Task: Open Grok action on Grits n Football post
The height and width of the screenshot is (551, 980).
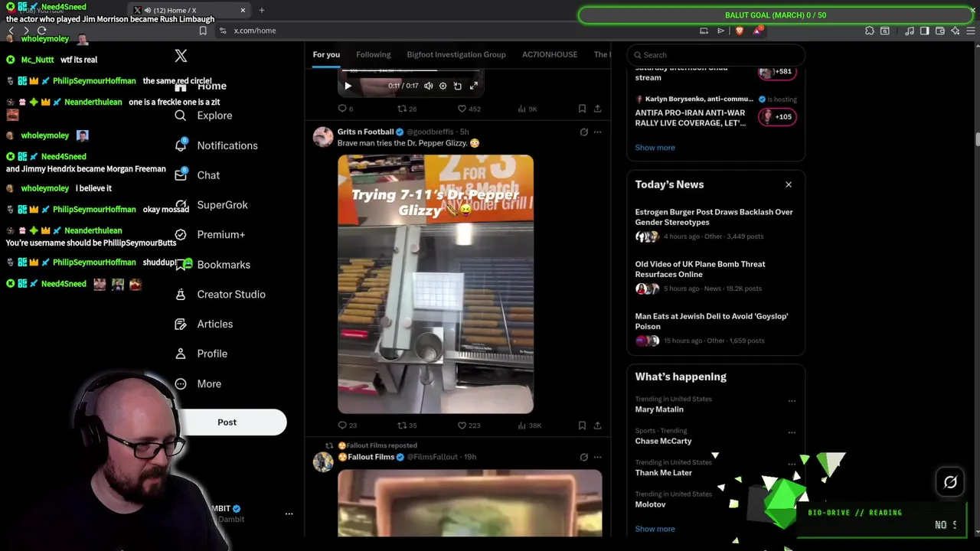Action: coord(583,132)
